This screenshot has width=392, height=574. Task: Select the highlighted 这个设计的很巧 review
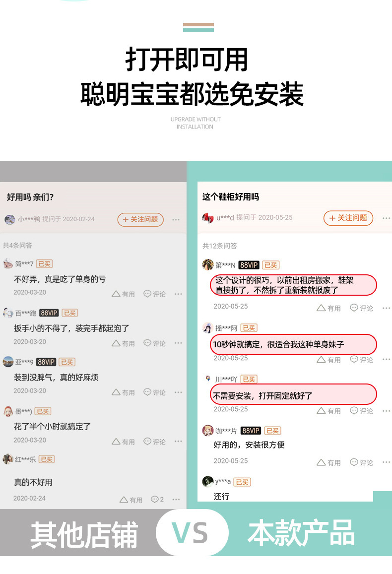pos(293,285)
